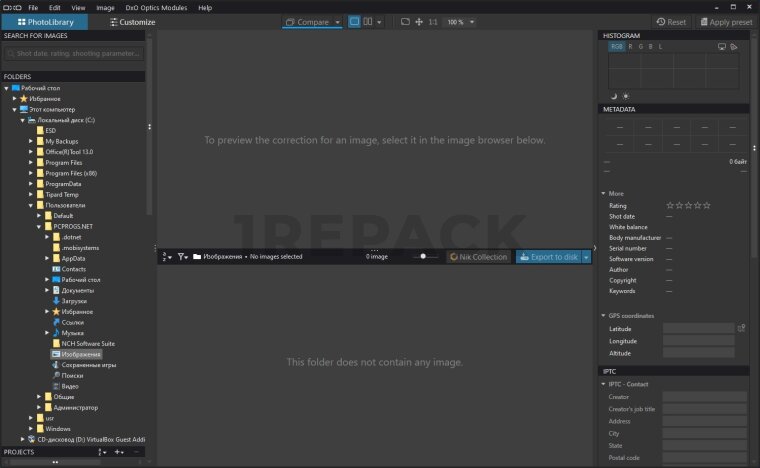Click the side-by-side view icon
The image size is (760, 468).
(x=369, y=21)
